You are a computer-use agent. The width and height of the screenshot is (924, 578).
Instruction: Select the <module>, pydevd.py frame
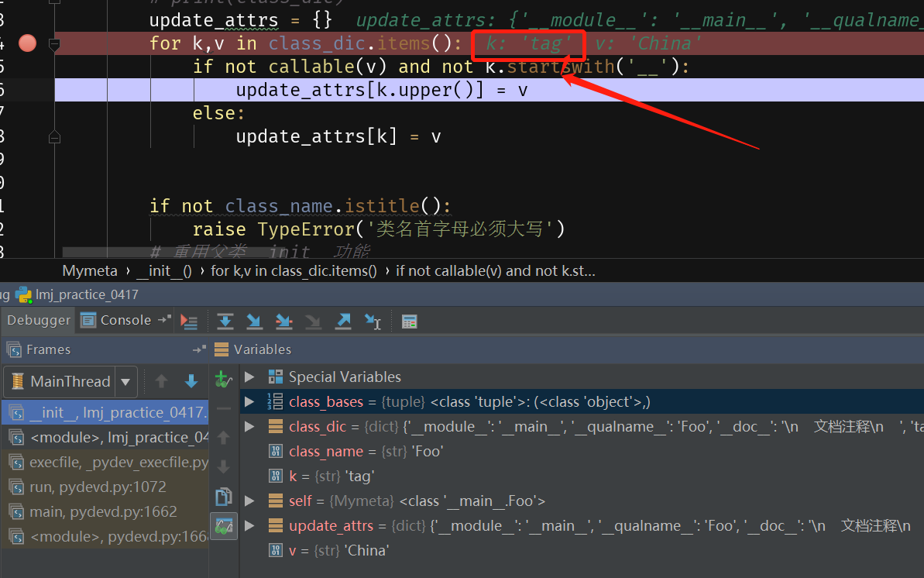point(105,536)
